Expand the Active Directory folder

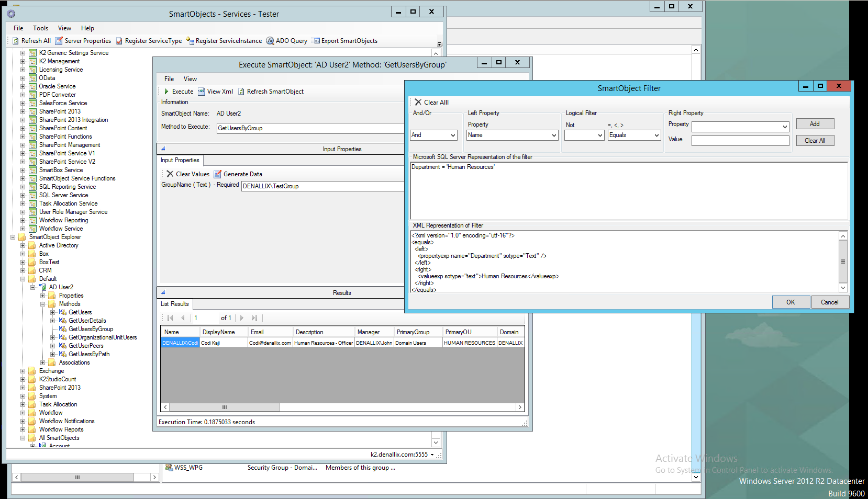(x=23, y=245)
